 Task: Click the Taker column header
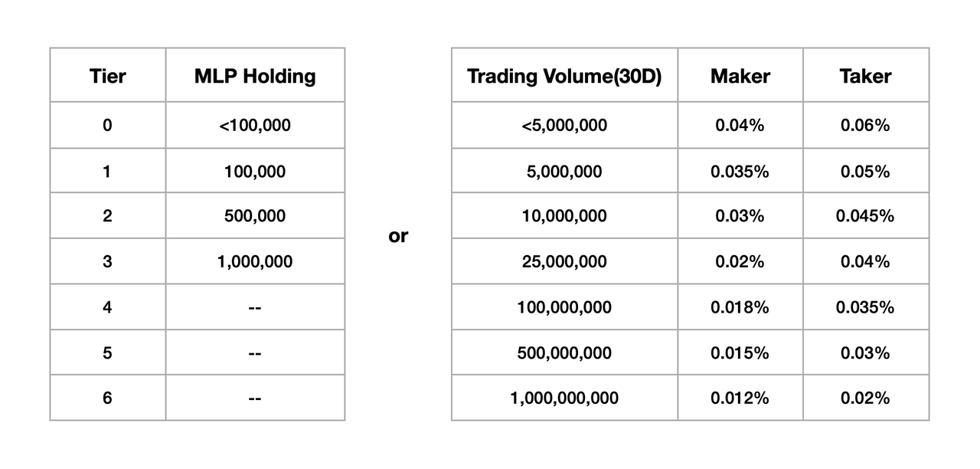[x=866, y=75]
